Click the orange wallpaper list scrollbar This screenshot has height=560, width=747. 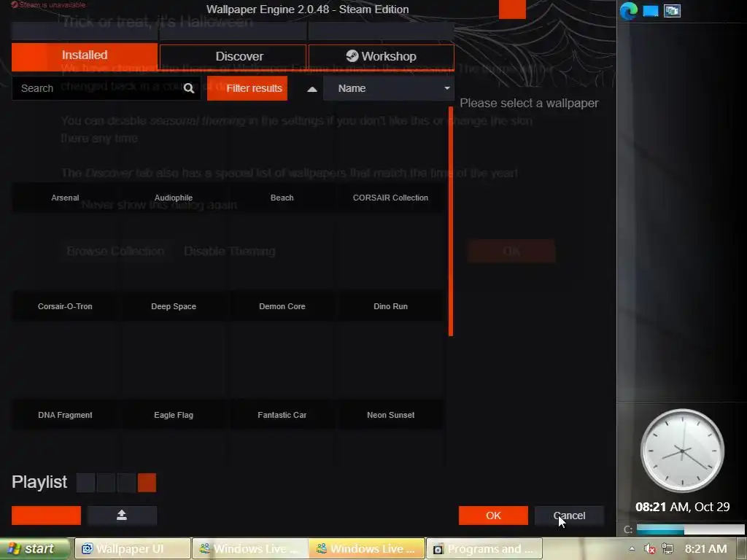[451, 222]
